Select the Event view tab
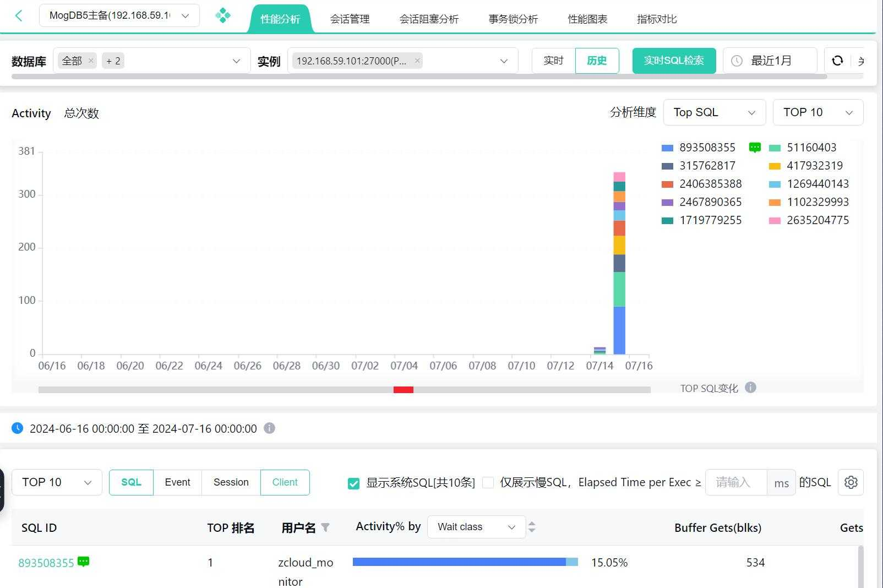 (x=177, y=482)
